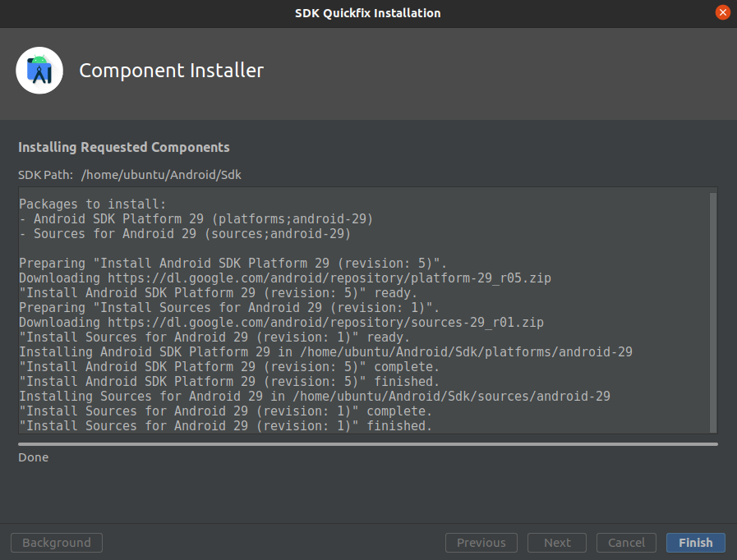Click the 'Packages to install:' log line
This screenshot has width=737, height=560.
(x=93, y=204)
